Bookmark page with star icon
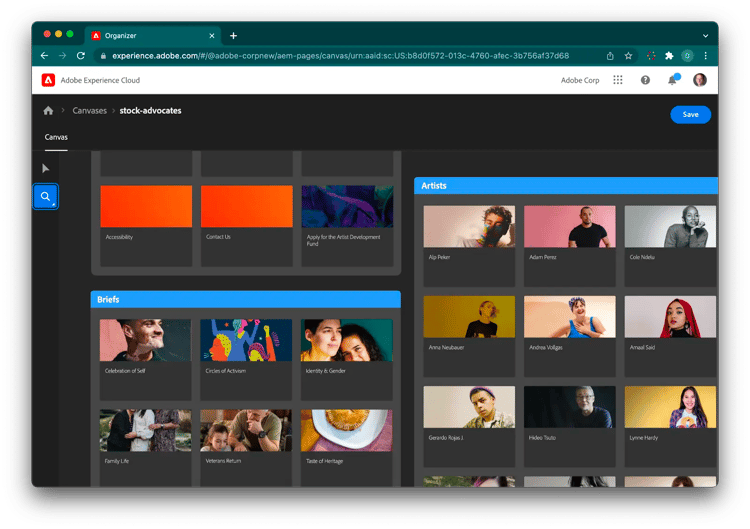Screen dimensions: 750x529 (x=628, y=56)
